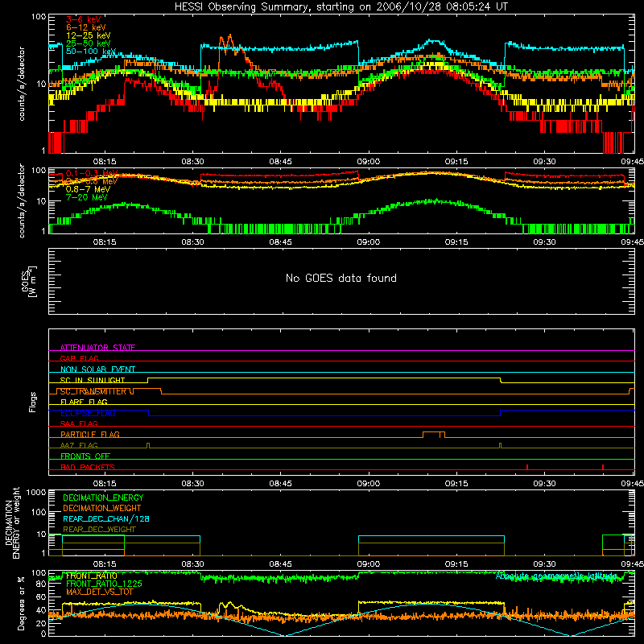Click the FRONT_RATIO legend label

[x=91, y=576]
